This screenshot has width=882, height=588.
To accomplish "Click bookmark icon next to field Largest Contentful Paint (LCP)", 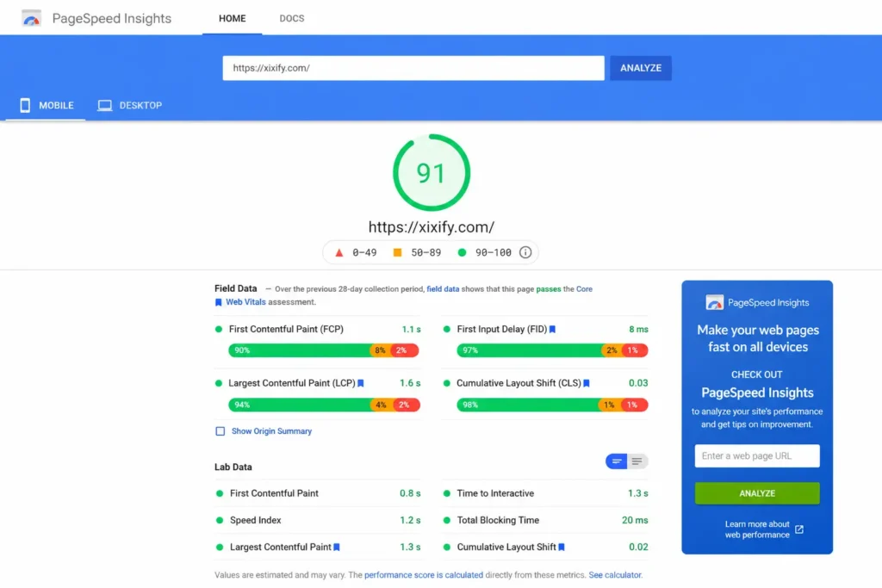I will coord(361,383).
